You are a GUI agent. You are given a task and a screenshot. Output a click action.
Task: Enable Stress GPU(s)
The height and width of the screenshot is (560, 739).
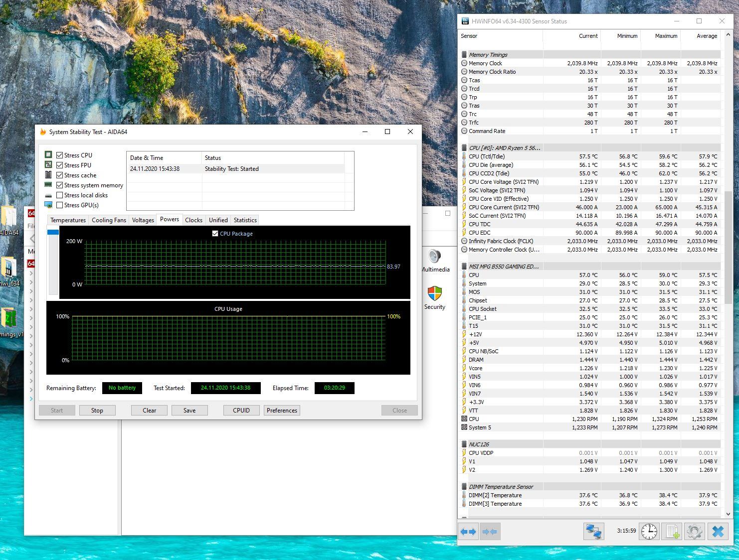tap(60, 205)
